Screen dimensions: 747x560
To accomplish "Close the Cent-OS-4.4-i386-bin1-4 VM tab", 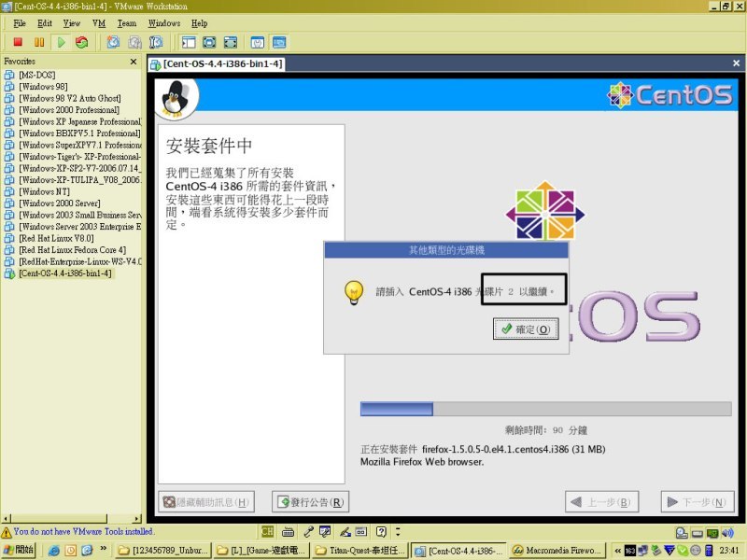I will point(736,63).
